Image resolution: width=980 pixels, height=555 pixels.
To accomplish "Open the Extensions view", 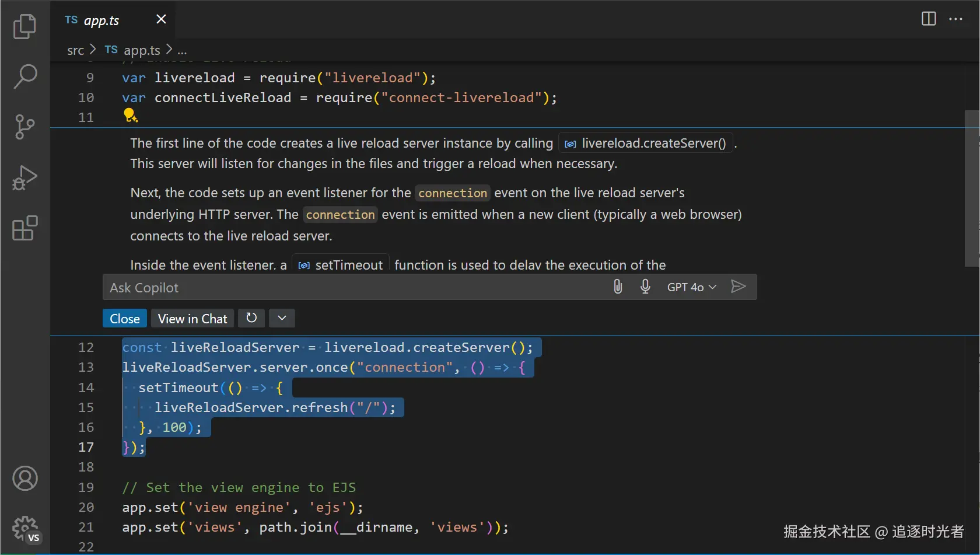I will point(24,228).
